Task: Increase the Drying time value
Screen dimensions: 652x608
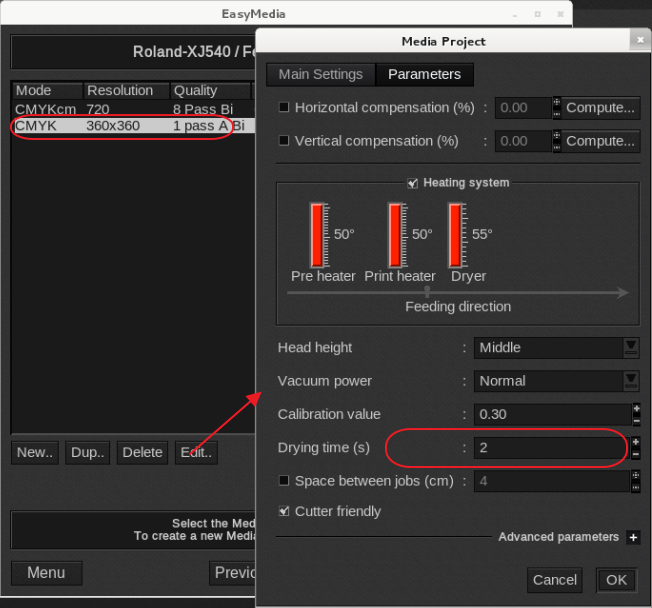Action: click(x=635, y=441)
